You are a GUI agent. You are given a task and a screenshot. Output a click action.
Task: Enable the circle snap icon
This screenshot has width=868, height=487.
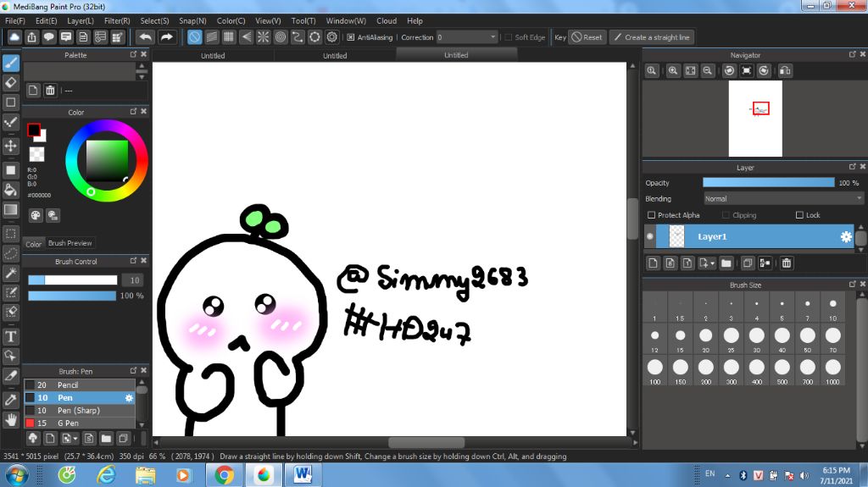point(281,37)
